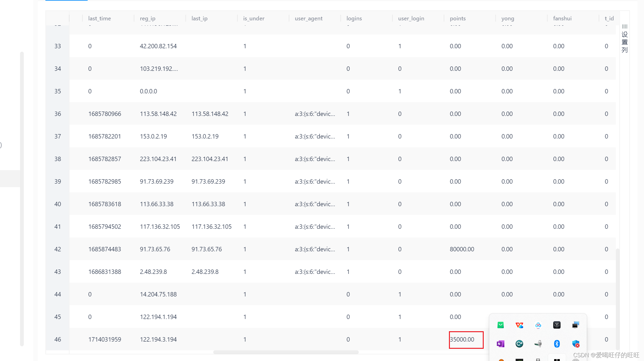Select the fanshui column header
The image size is (644, 361).
pos(562,18)
